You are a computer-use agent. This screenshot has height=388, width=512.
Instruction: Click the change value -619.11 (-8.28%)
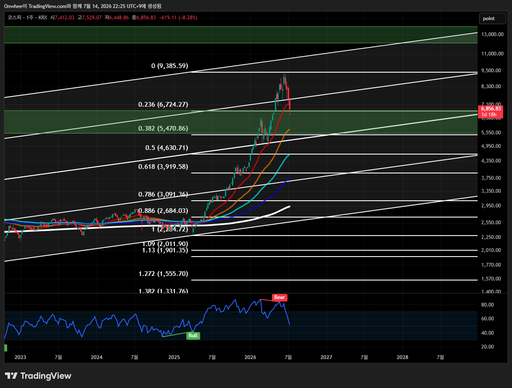click(179, 17)
